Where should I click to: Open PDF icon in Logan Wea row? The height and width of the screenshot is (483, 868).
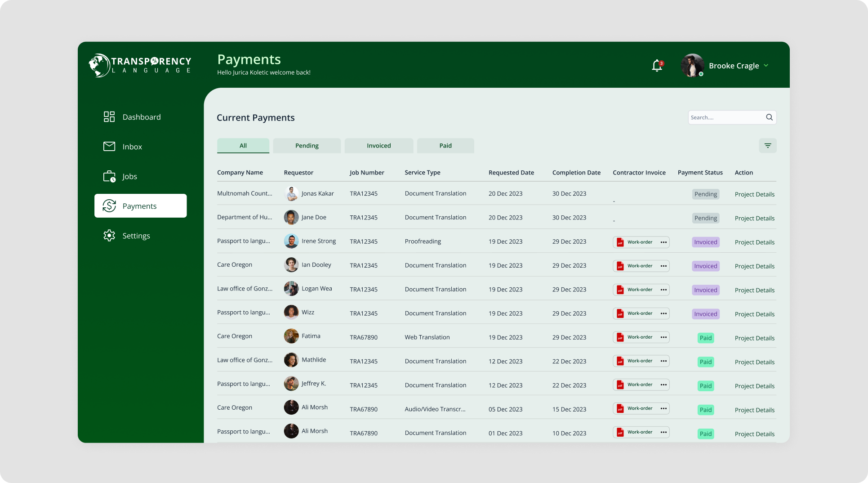[x=620, y=290]
